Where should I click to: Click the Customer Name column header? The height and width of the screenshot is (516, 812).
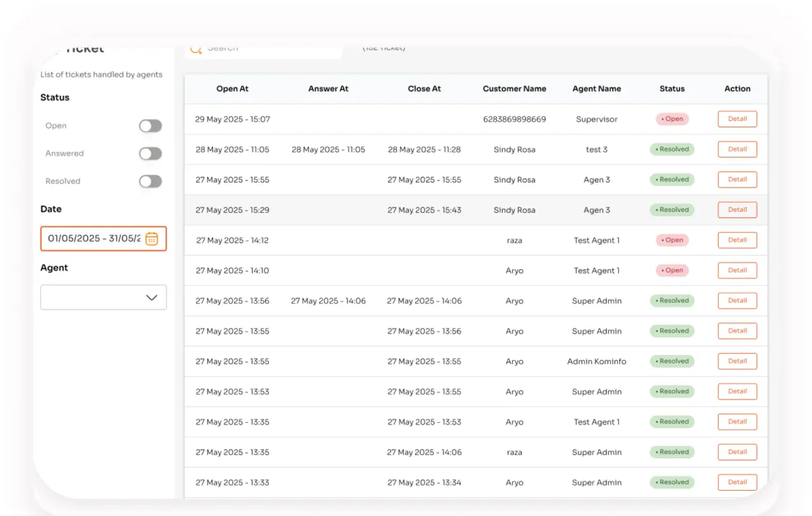(514, 89)
